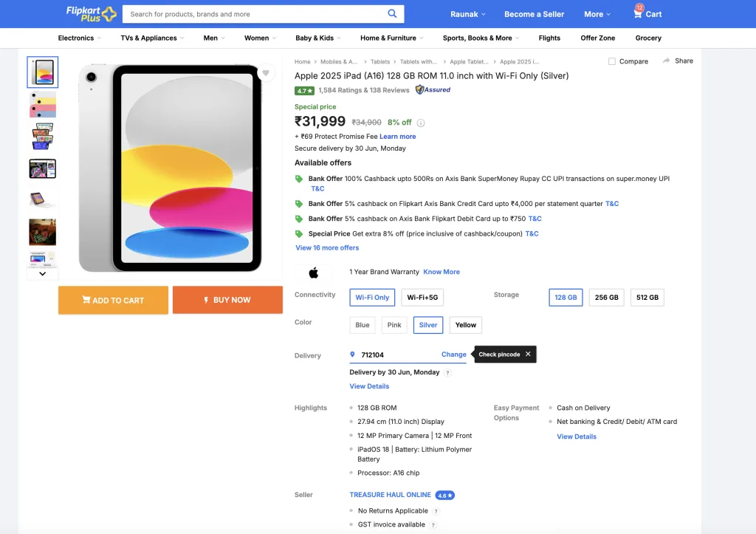The image size is (756, 534).
Task: Open the View 16 more offers link
Action: (x=327, y=248)
